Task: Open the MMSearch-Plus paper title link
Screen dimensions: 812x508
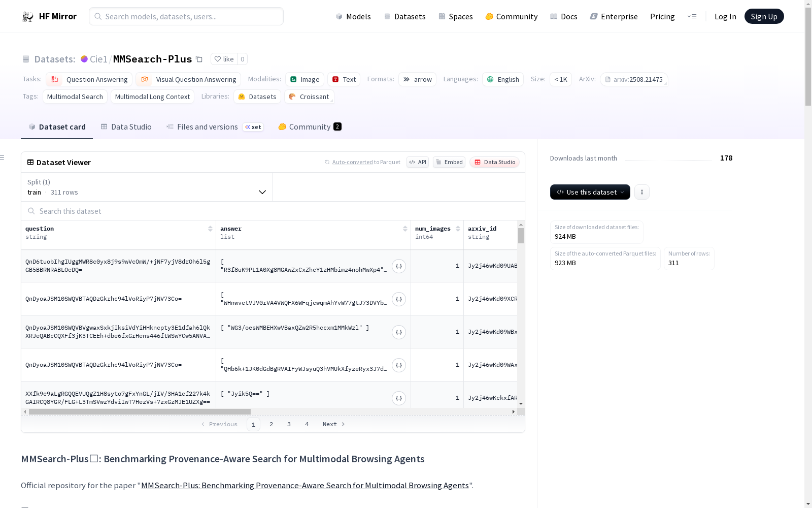Action: [x=305, y=485]
